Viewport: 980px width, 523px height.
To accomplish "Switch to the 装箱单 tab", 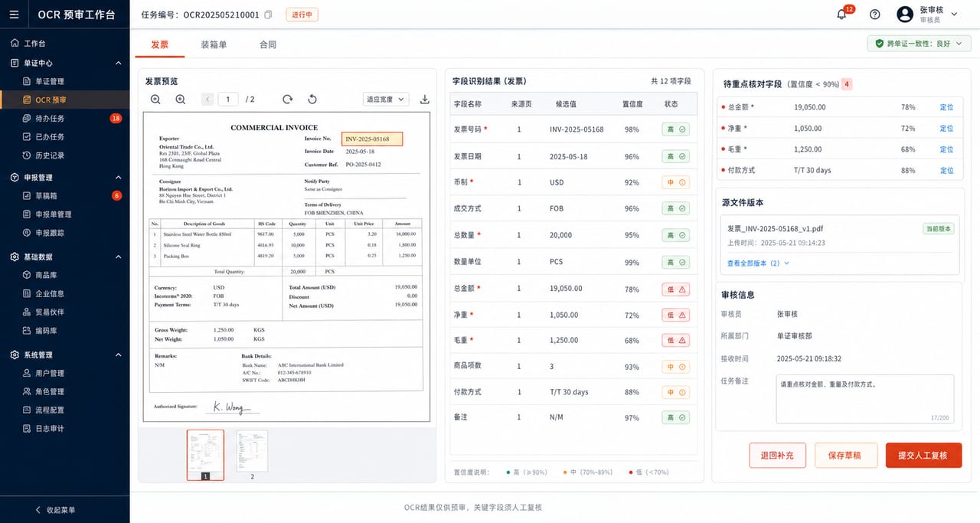I will coord(214,44).
